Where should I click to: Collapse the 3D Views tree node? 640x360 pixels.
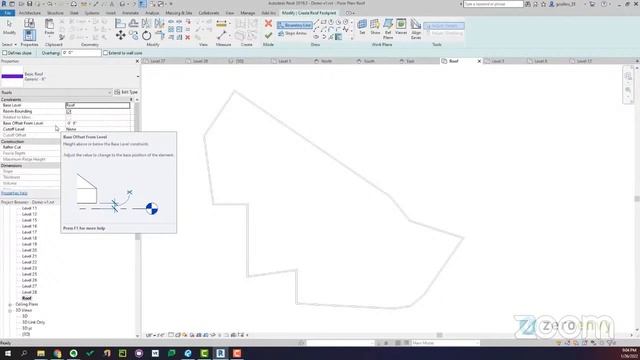point(10,311)
